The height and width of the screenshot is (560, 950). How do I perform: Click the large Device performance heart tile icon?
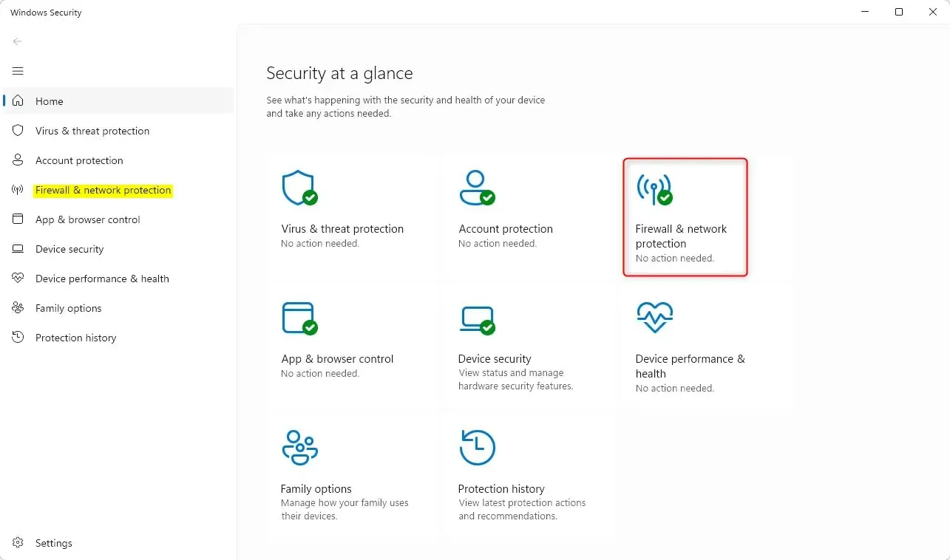point(655,318)
